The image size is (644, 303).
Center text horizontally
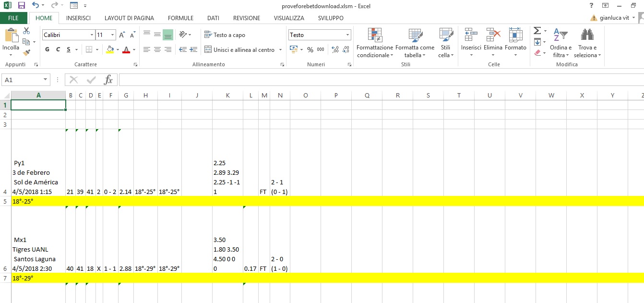coord(157,49)
